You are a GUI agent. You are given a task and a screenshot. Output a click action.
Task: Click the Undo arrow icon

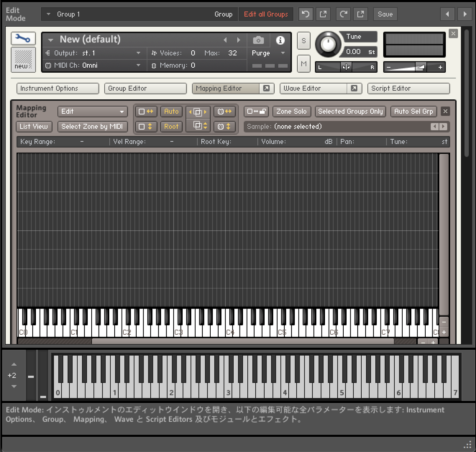[306, 14]
